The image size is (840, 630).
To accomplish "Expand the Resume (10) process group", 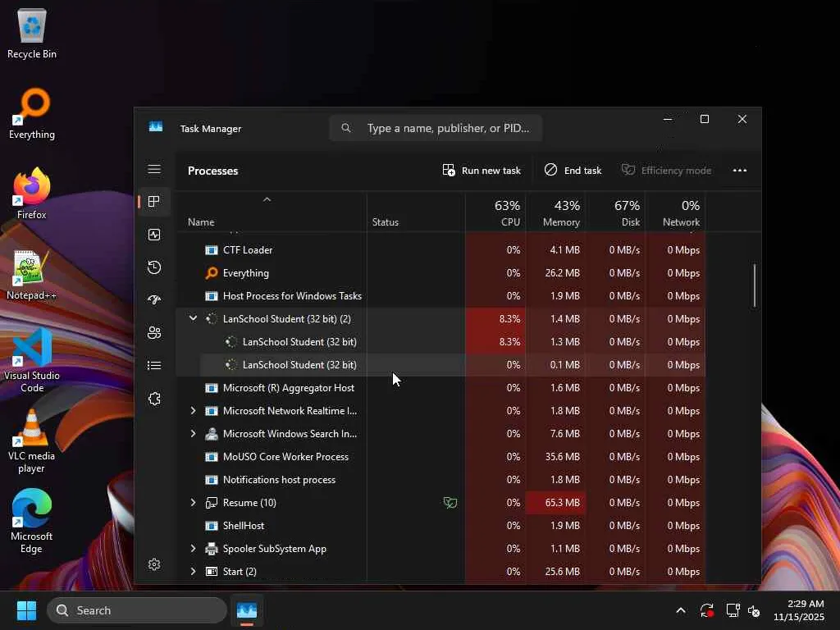I will click(x=194, y=503).
